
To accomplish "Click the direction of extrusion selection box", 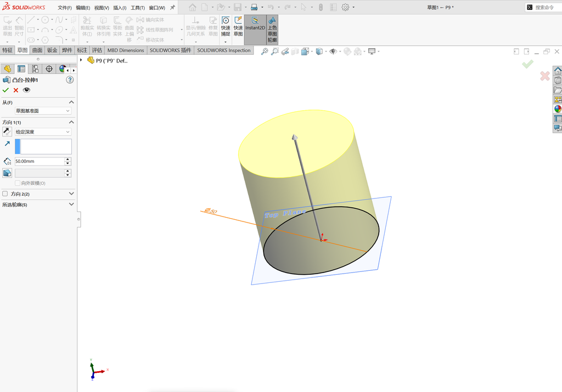I will (43, 147).
